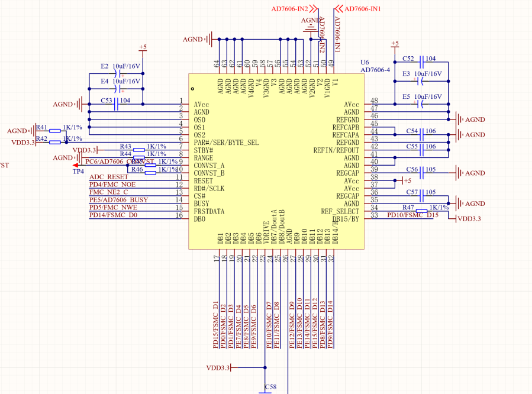Image resolution: width=532 pixels, height=394 pixels.
Task: Select the E2 10uF/16V capacitor symbol
Action: pos(118,73)
